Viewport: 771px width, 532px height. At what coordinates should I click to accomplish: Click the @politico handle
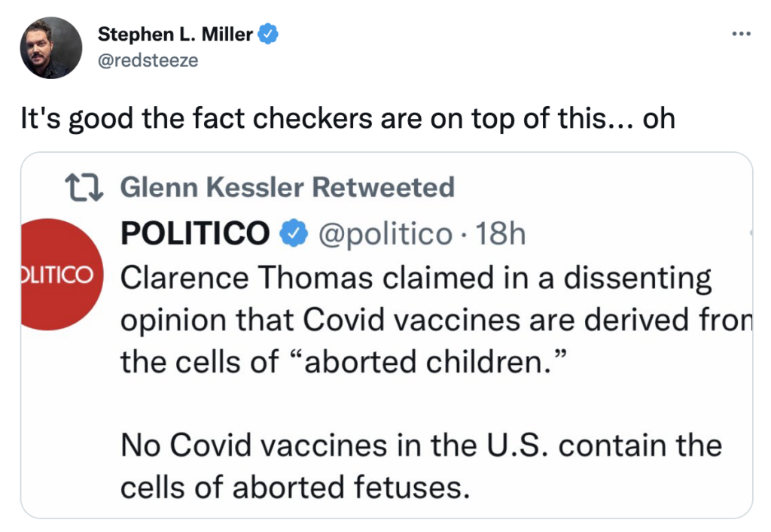tap(385, 234)
